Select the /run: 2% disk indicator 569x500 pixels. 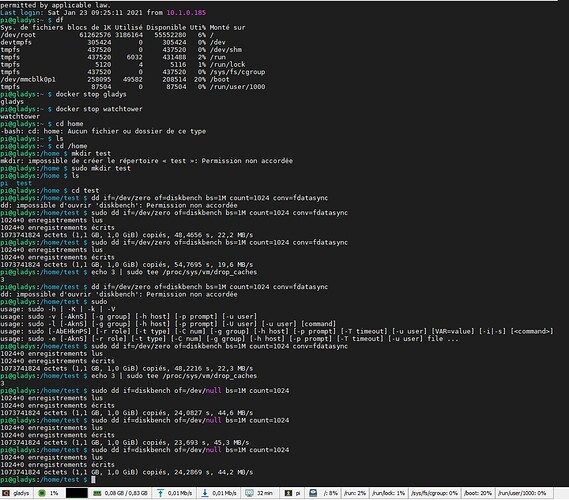355,493
